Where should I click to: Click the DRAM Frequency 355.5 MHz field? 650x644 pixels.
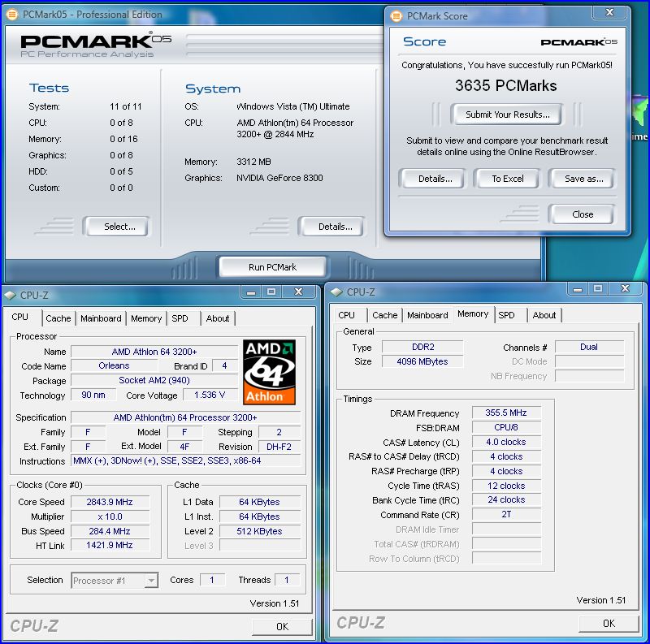click(x=506, y=413)
